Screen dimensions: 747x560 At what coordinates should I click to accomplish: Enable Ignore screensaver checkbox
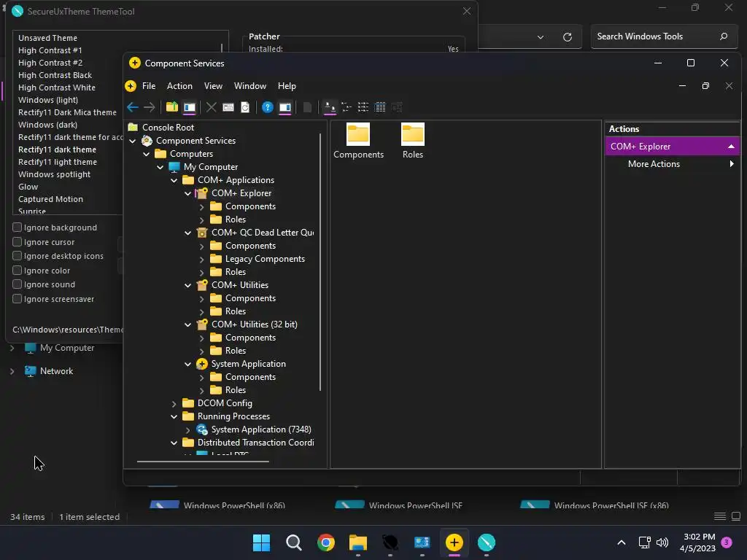[x=18, y=298]
